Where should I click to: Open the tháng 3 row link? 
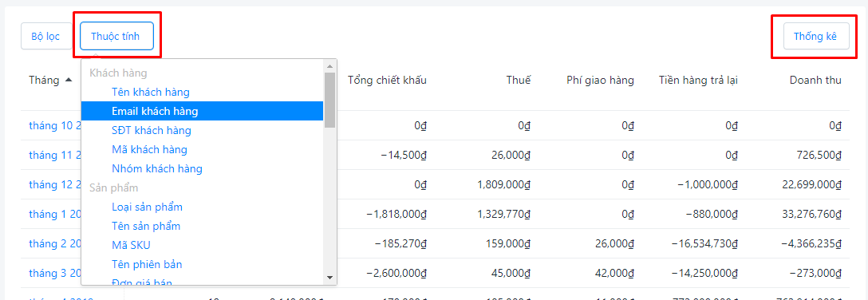pyautogui.click(x=55, y=273)
